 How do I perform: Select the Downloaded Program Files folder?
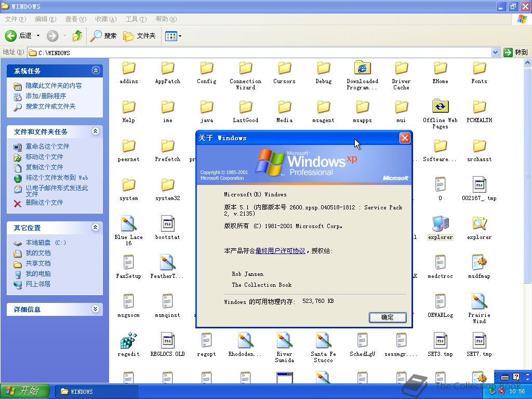[362, 68]
